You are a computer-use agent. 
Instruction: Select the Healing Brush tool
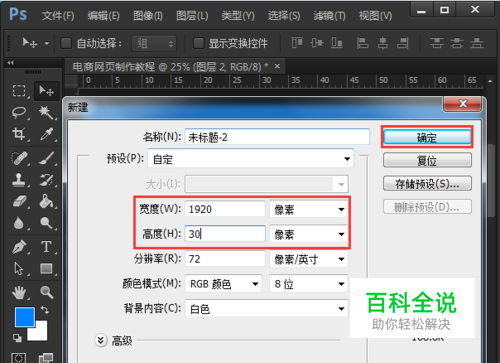(19, 158)
